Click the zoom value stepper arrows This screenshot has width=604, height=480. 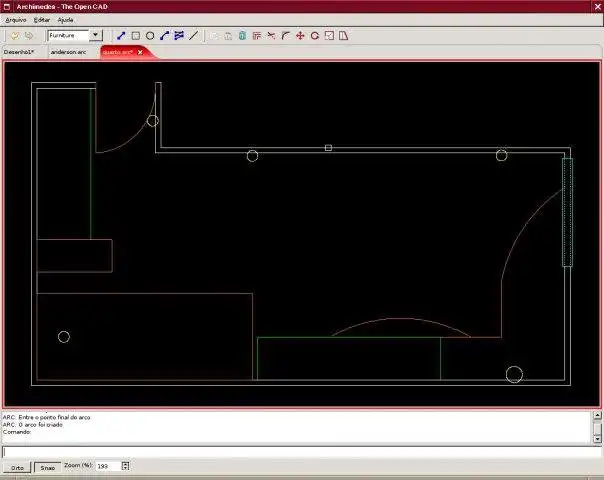coord(125,466)
